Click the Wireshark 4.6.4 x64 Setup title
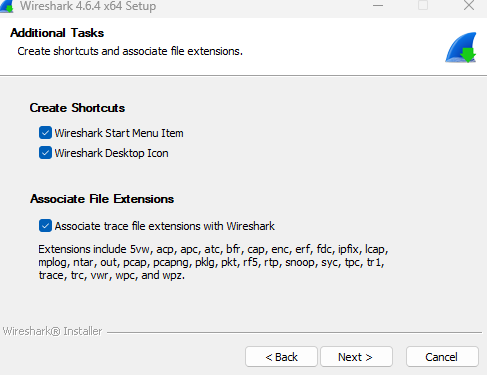The width and height of the screenshot is (487, 375). tap(88, 6)
